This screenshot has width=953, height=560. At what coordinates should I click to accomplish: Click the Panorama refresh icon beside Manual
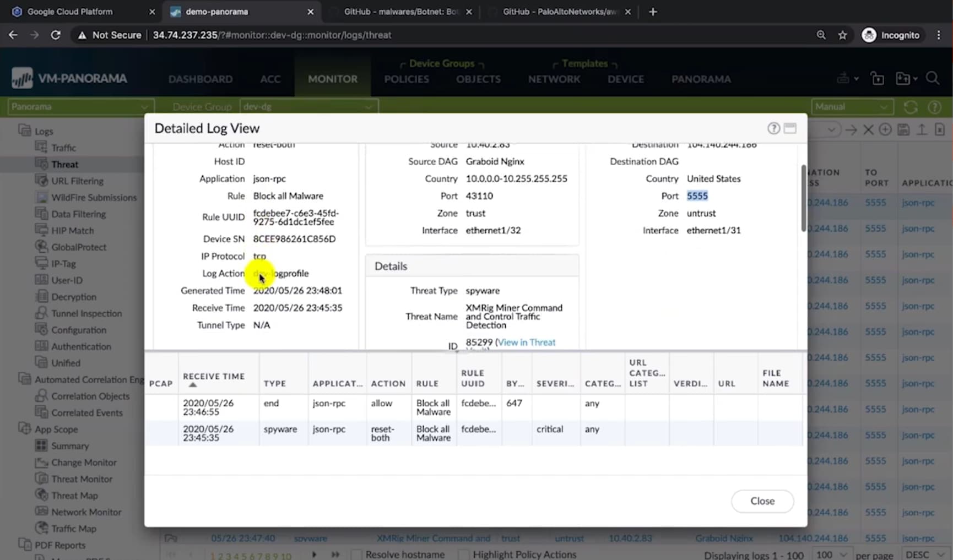pos(911,107)
